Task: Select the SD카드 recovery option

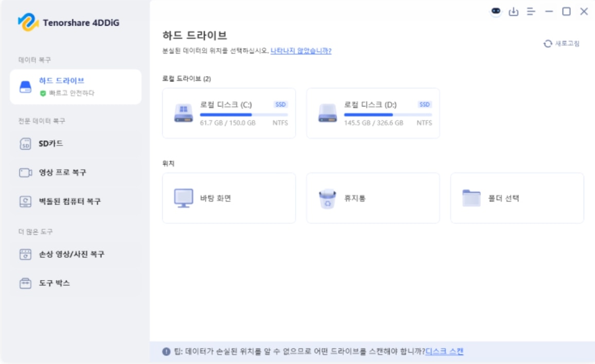Action: click(76, 144)
